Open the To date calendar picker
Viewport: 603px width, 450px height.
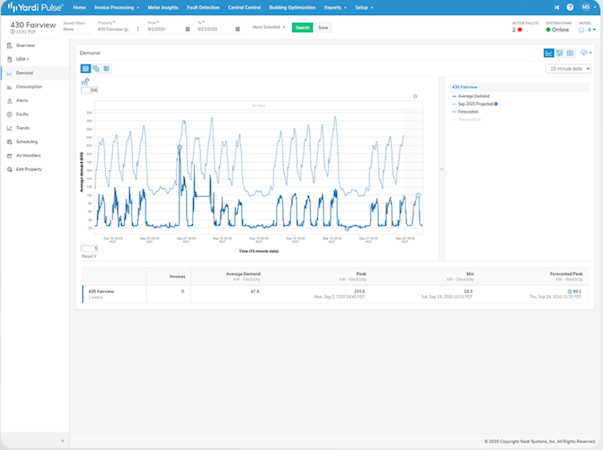[238, 29]
